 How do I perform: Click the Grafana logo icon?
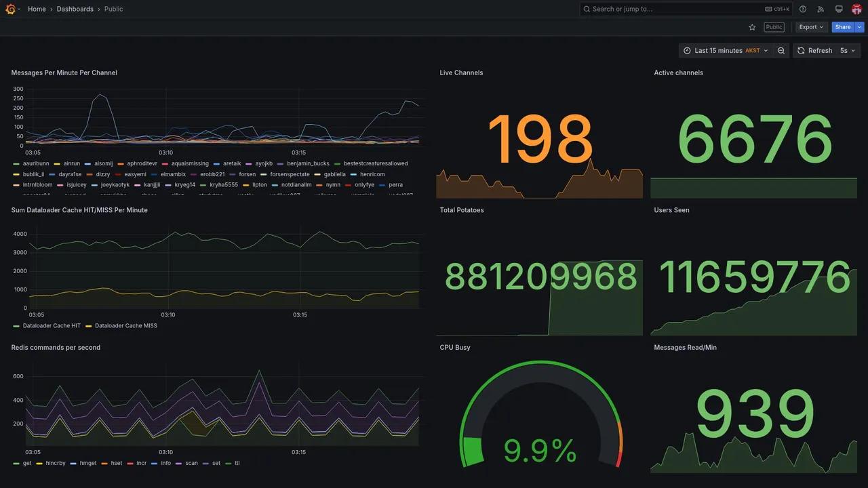10,9
